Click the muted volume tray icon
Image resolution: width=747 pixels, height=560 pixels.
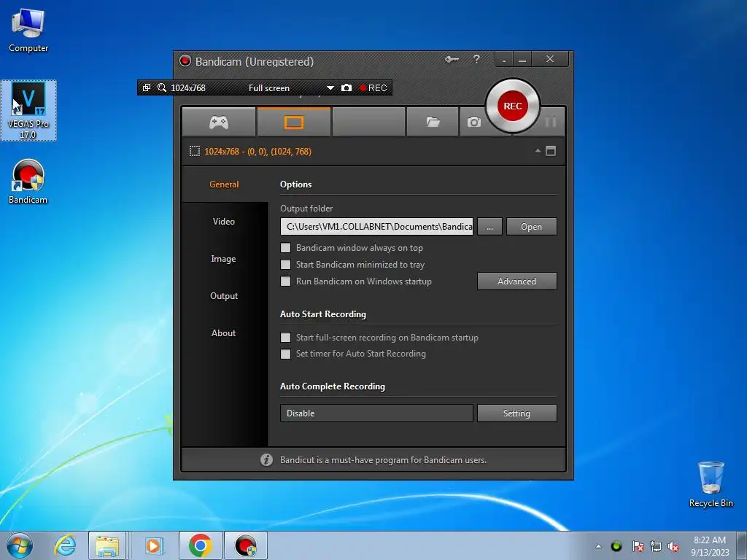tap(673, 547)
